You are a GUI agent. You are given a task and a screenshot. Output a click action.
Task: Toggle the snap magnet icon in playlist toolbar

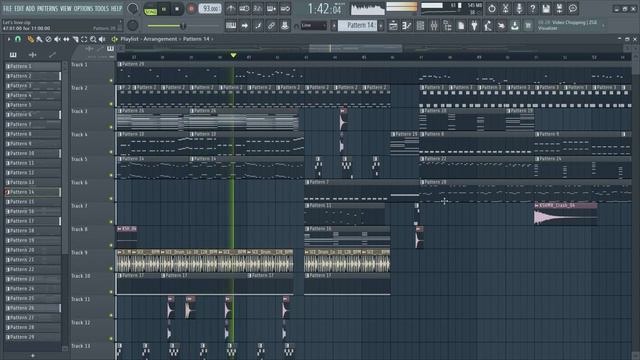point(18,39)
